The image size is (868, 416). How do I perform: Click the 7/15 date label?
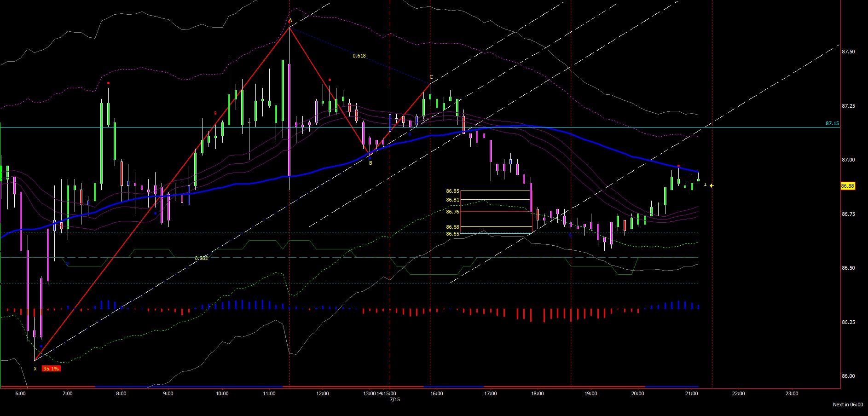tap(395, 399)
